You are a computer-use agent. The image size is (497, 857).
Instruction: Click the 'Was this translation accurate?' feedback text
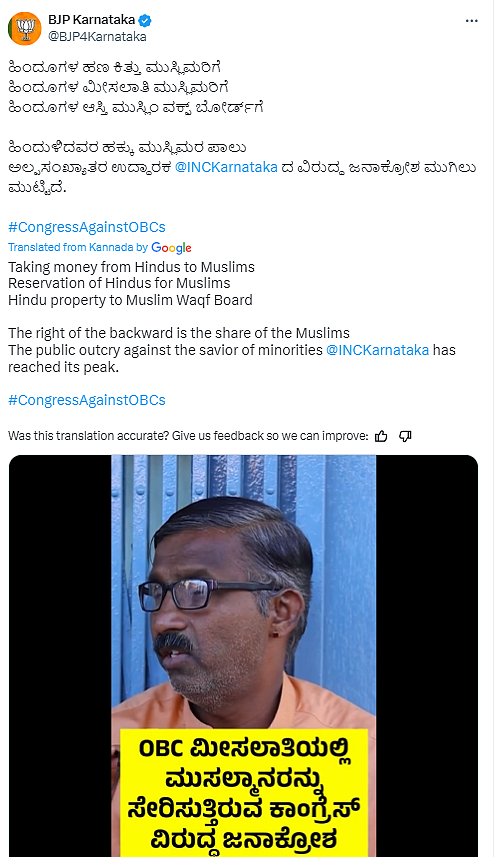click(x=188, y=436)
